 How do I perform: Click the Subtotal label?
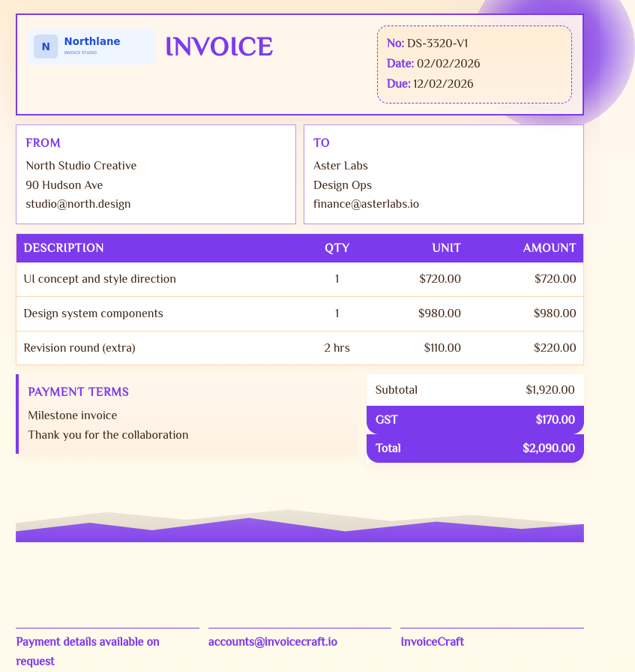click(x=397, y=389)
